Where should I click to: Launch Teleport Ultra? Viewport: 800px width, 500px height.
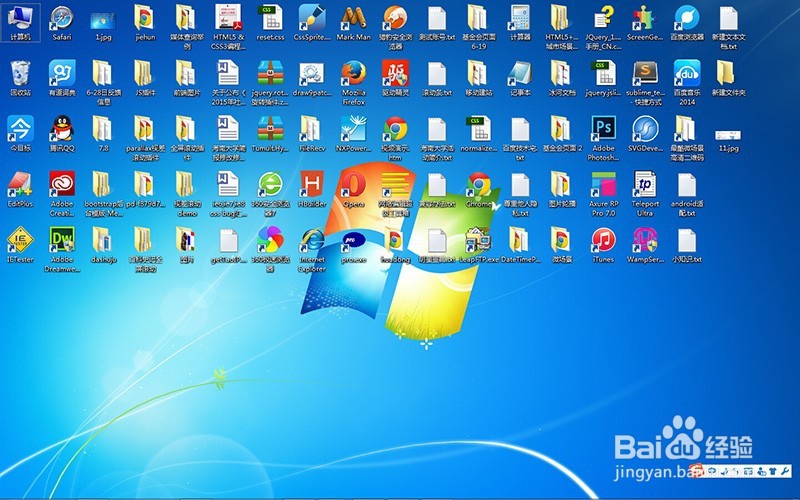point(645,194)
